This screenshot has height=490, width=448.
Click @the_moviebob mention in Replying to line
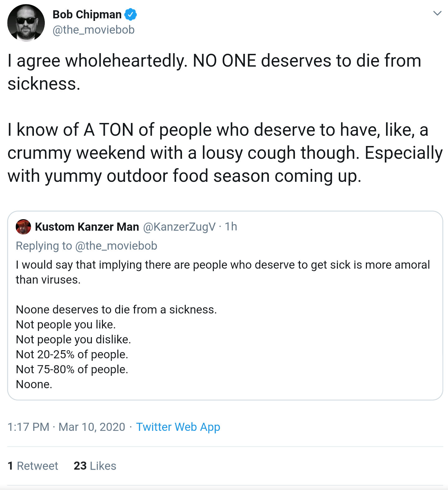[116, 246]
